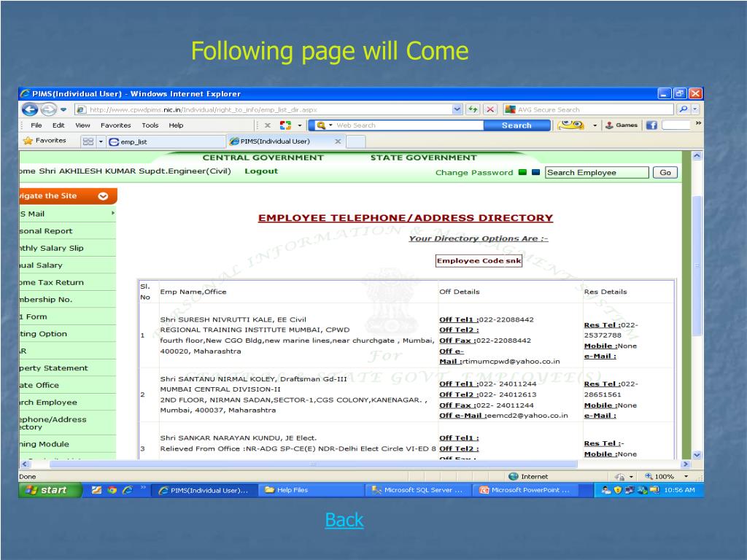
Task: Collapse the Navigate the Site menu chevron
Action: click(x=102, y=195)
